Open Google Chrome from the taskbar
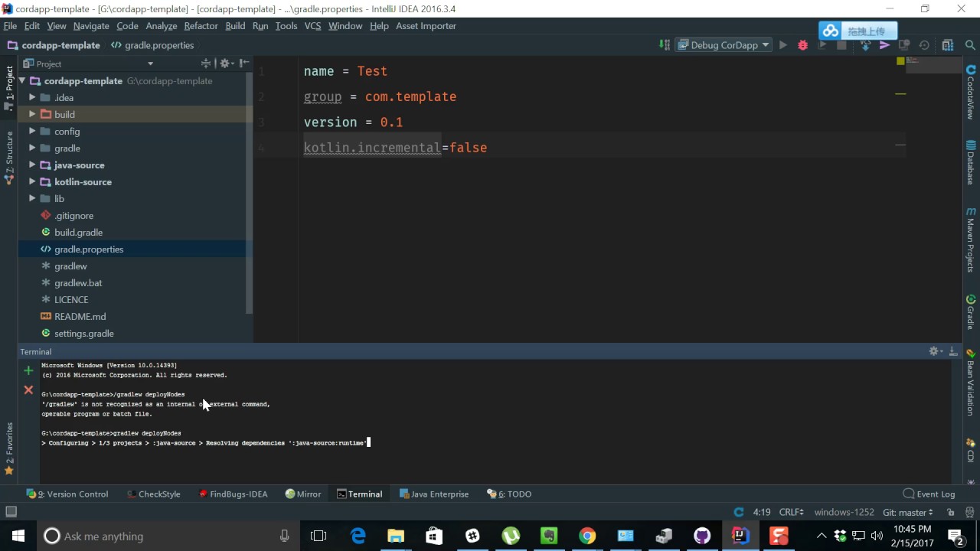The height and width of the screenshot is (551, 980). 587,536
